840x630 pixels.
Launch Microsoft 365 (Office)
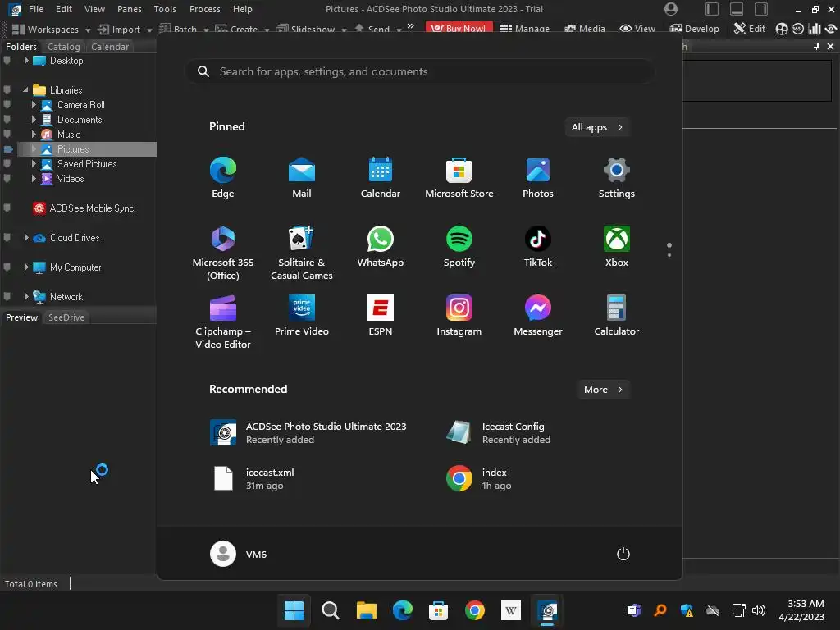coord(223,253)
